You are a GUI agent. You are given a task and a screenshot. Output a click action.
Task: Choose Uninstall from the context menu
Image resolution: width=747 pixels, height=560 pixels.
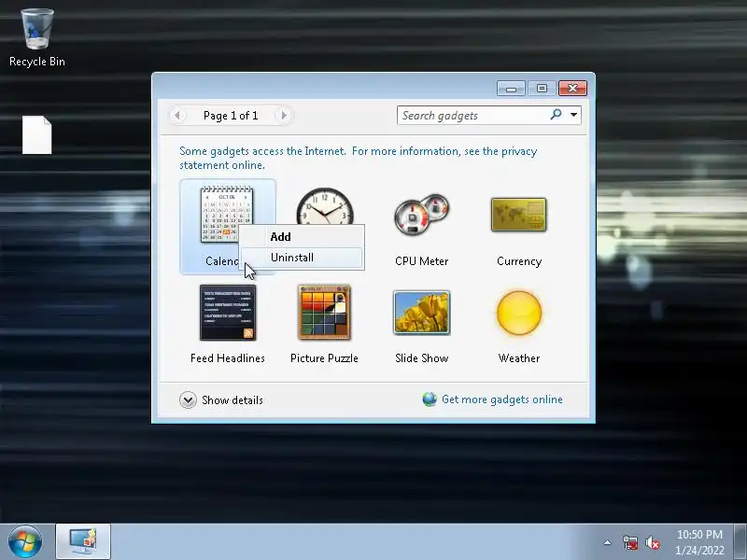coord(302,258)
